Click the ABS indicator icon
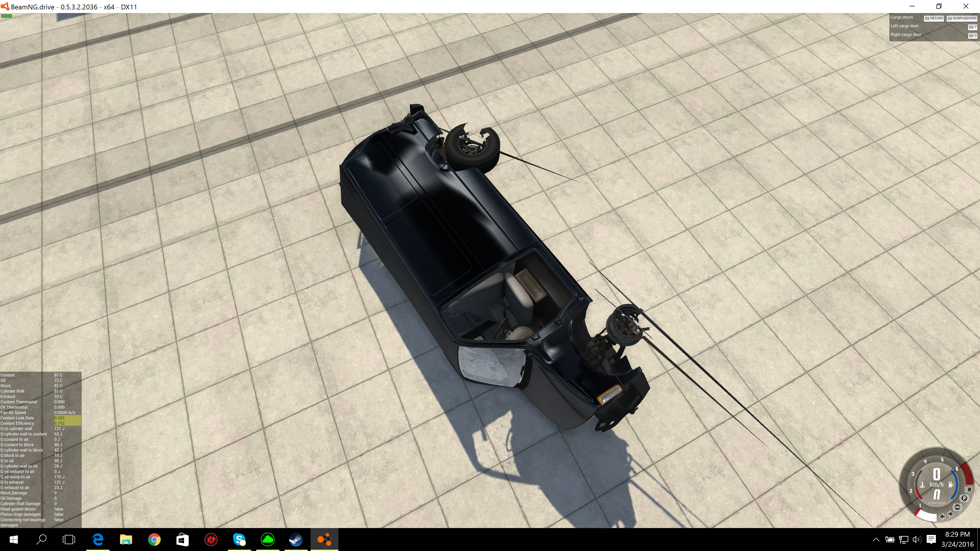The height and width of the screenshot is (551, 980). tap(957, 507)
